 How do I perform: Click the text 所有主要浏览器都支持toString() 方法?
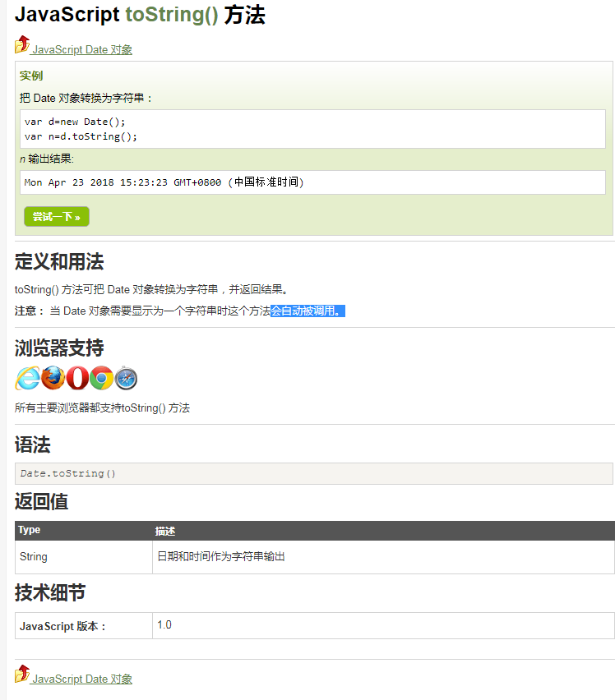click(102, 408)
